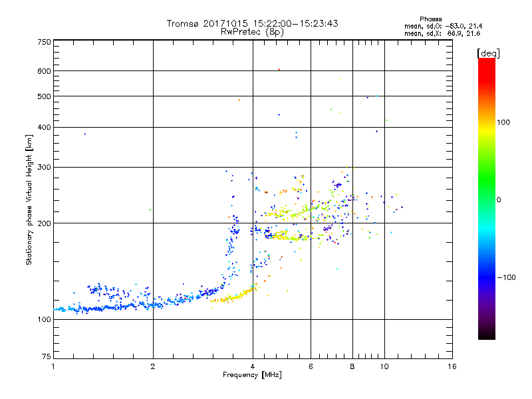The height and width of the screenshot is (399, 532).
Task: Click the '1' frequency tick label
Action: pos(53,366)
